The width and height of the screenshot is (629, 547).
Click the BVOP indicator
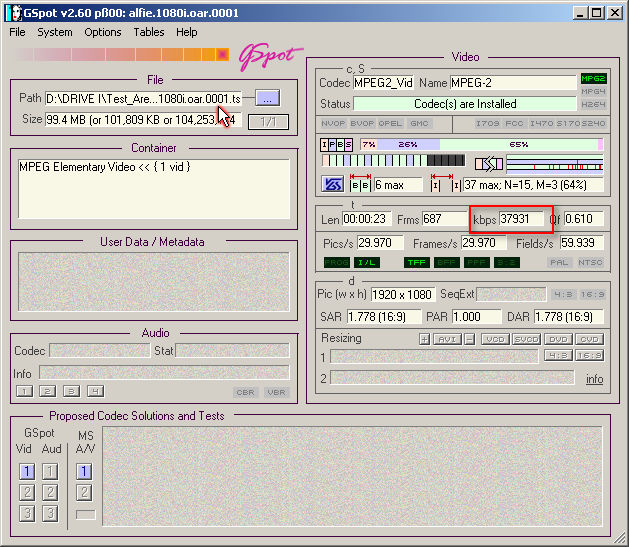(x=362, y=124)
